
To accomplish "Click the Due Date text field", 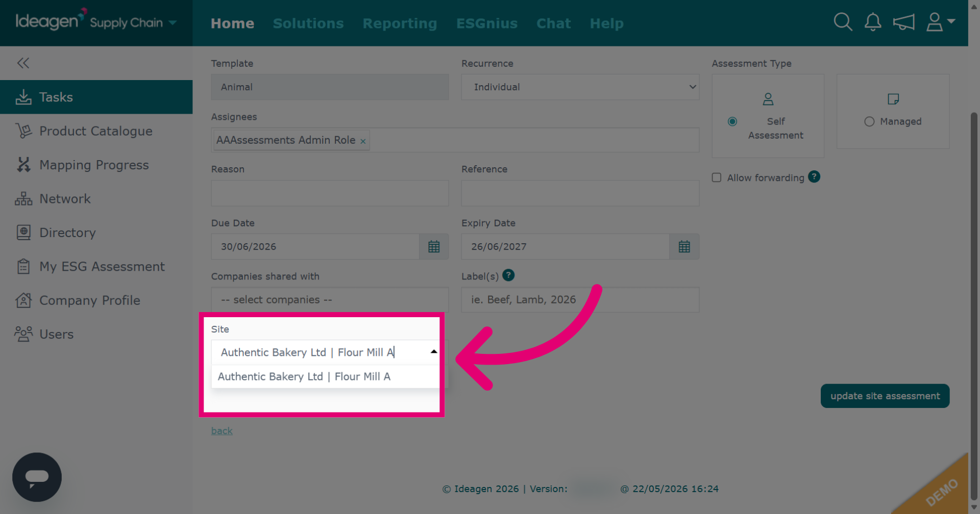I will pos(315,247).
